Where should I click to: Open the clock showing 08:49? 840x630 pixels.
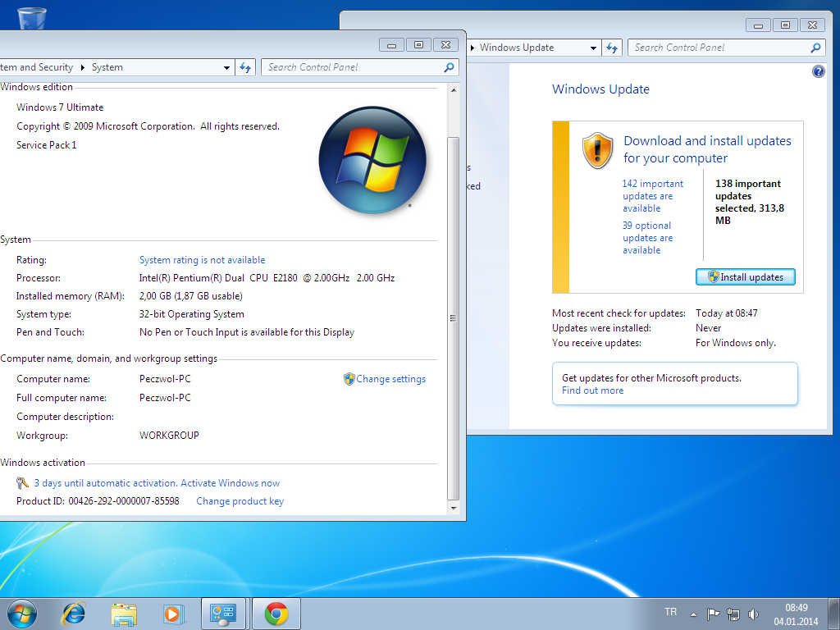[796, 614]
